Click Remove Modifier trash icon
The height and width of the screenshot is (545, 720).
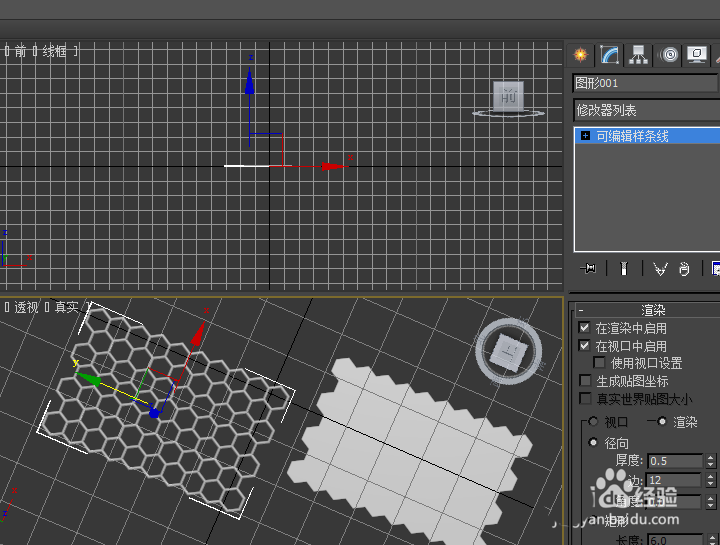click(x=684, y=268)
